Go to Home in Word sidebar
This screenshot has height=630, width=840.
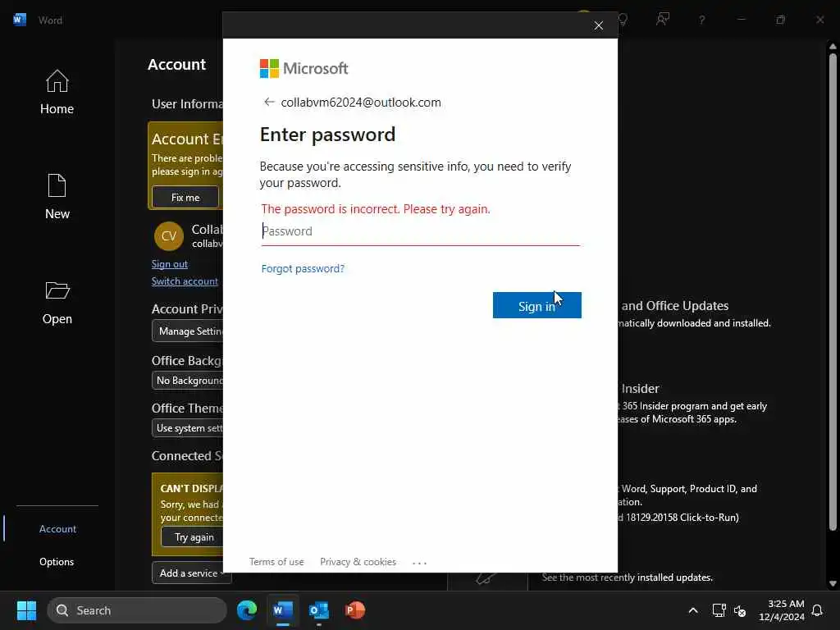coord(57,93)
